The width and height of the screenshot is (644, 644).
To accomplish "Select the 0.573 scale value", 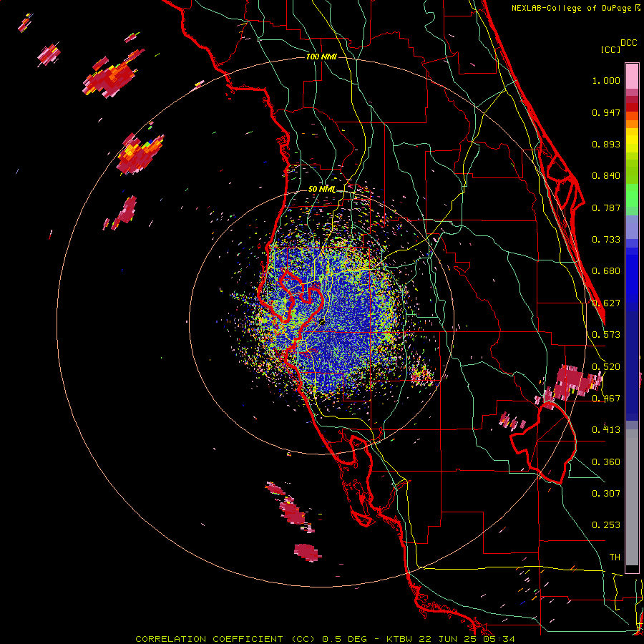I will coord(606,335).
